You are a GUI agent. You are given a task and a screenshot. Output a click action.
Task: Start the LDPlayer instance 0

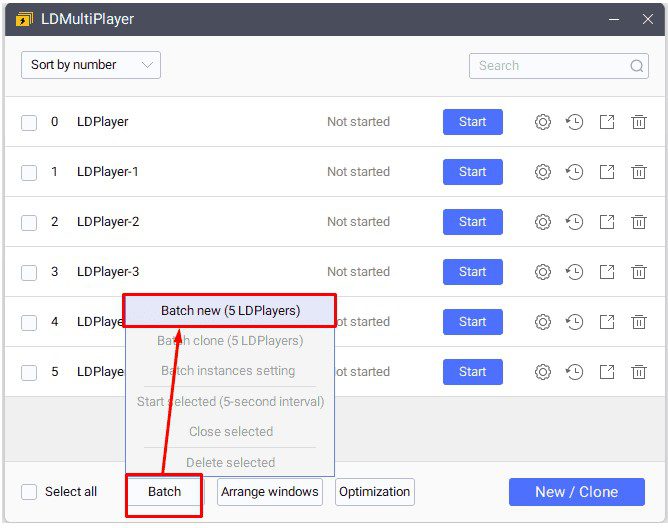pos(472,122)
